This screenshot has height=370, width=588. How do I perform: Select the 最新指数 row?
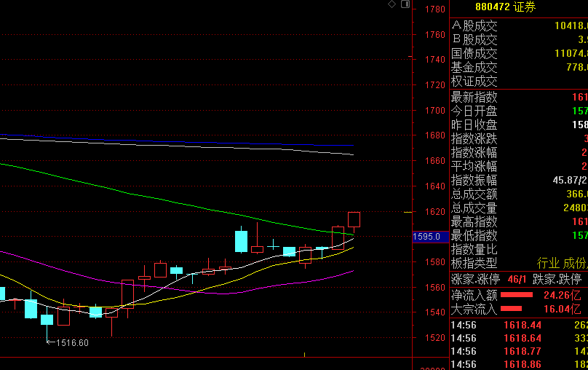[519, 97]
